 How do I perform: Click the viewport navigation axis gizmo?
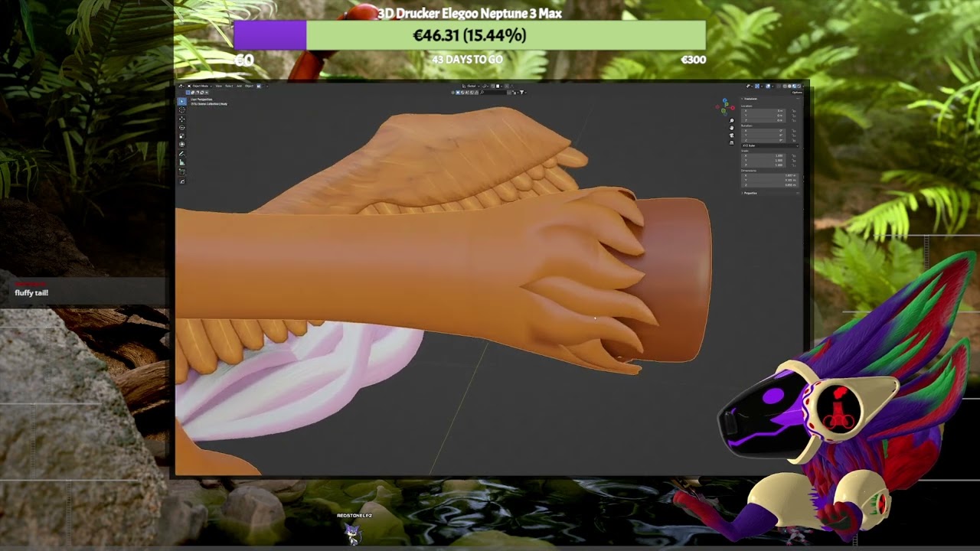coord(725,107)
